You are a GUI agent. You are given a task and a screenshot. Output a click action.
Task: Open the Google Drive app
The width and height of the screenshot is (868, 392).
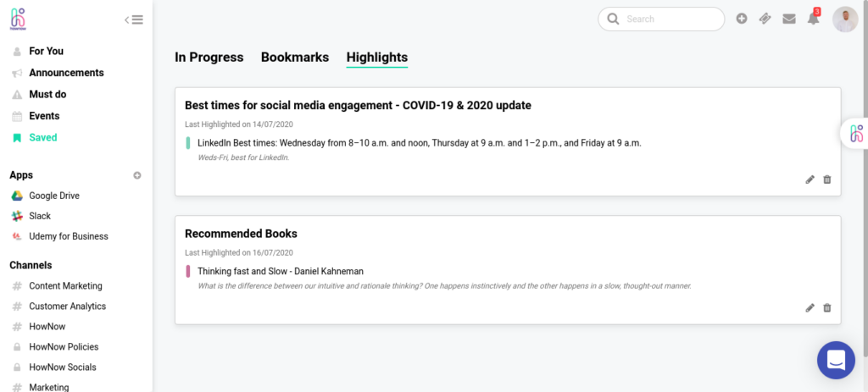(54, 196)
